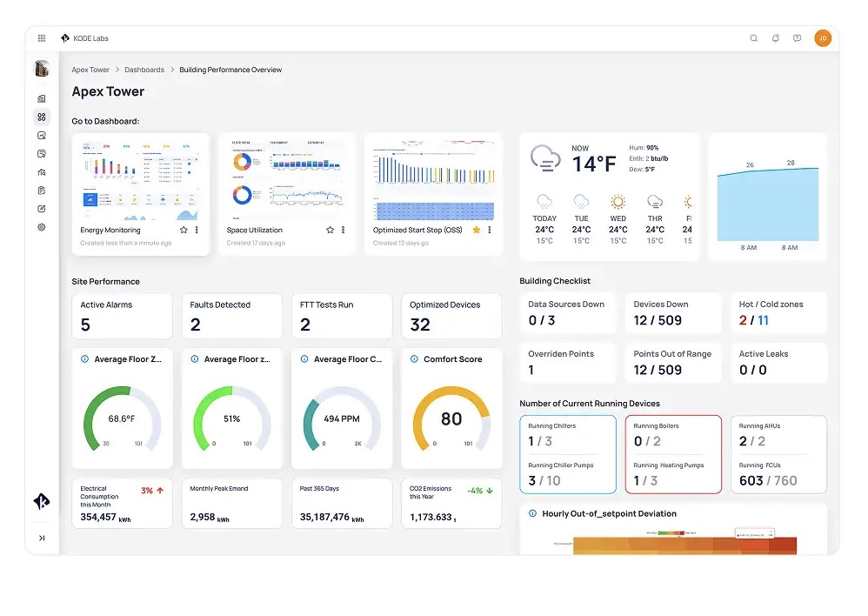This screenshot has height=616, width=868.
Task: Click the building photo in the sidebar
Action: pyautogui.click(x=42, y=68)
